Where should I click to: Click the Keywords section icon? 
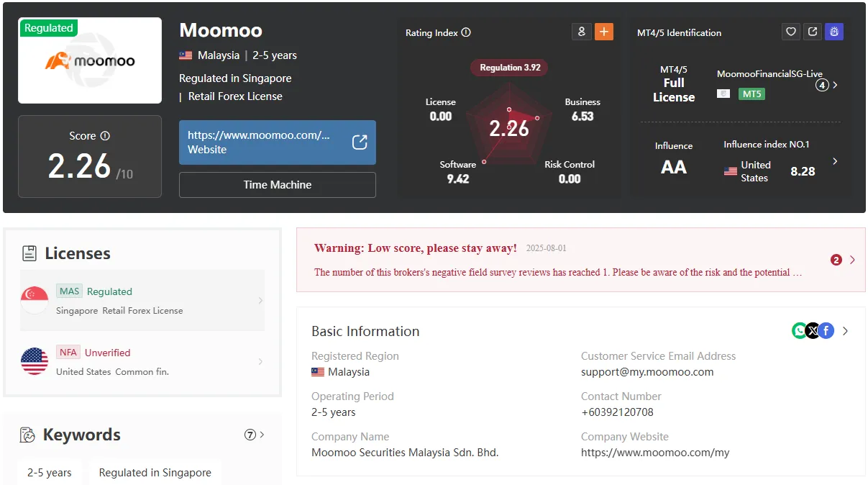click(27, 435)
